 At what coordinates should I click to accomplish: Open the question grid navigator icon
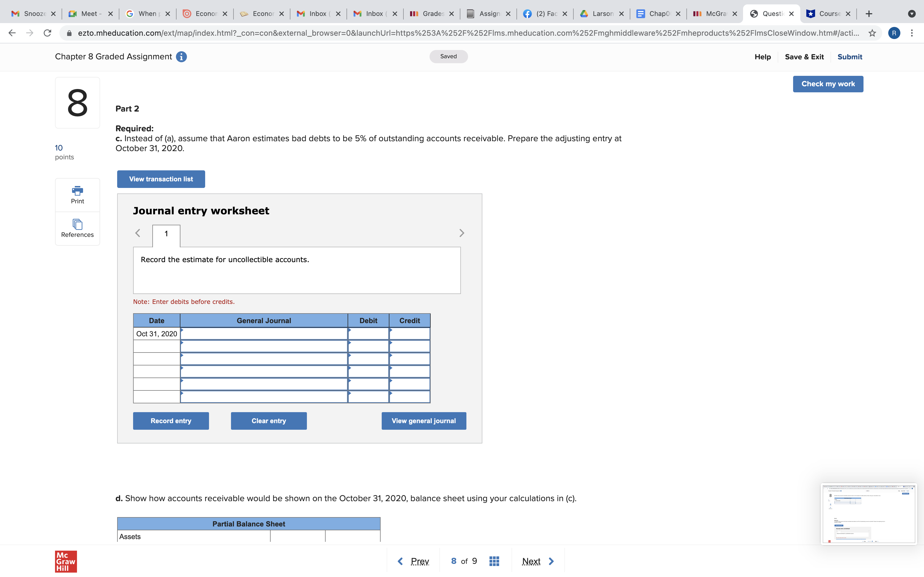(x=494, y=561)
